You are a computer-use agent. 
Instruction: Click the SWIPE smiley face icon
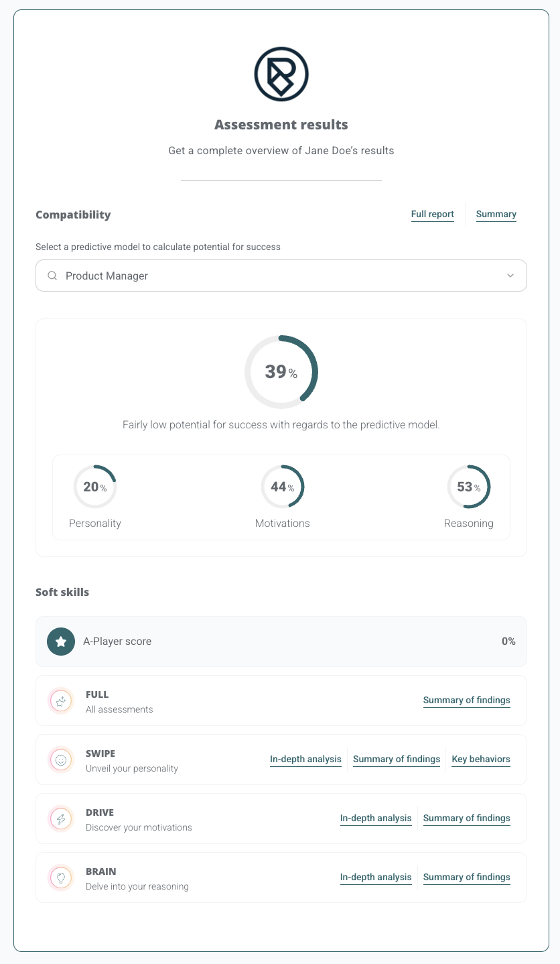pos(61,760)
